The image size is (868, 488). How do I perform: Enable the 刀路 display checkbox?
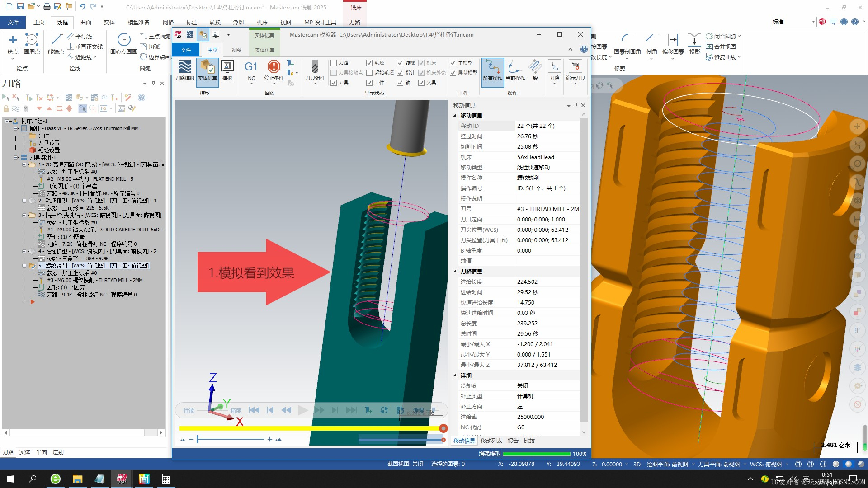coord(334,63)
